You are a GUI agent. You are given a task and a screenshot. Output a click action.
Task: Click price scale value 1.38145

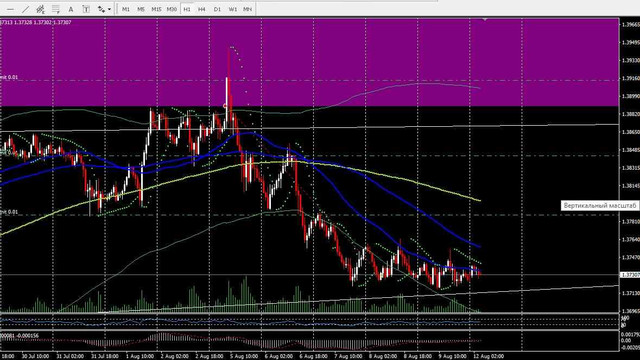tap(630, 186)
